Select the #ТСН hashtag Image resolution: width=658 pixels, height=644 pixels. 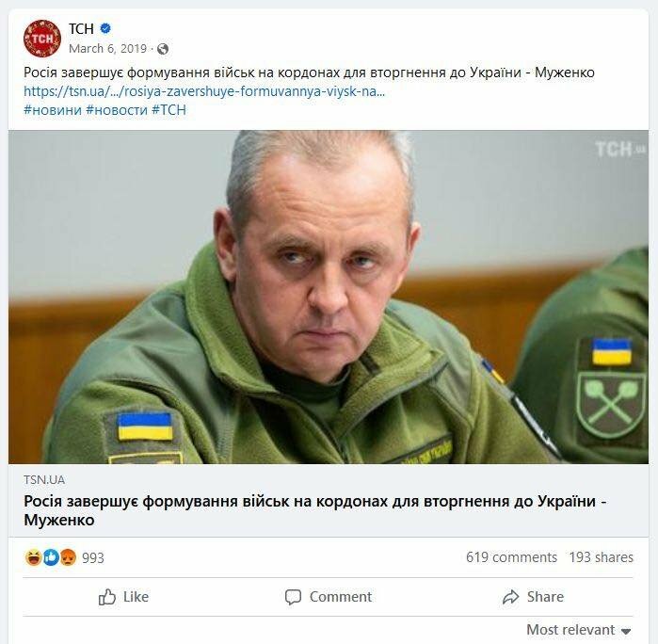pos(169,110)
